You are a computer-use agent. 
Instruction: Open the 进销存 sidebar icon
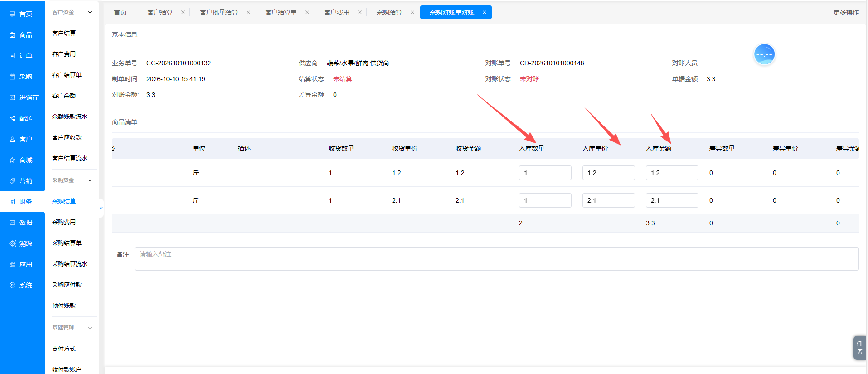tap(12, 97)
